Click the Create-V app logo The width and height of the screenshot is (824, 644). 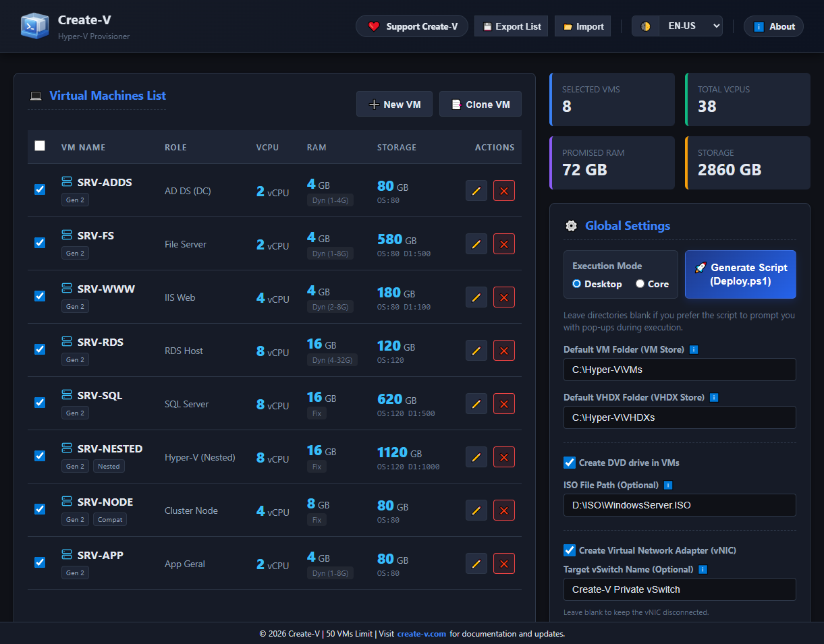click(x=34, y=26)
